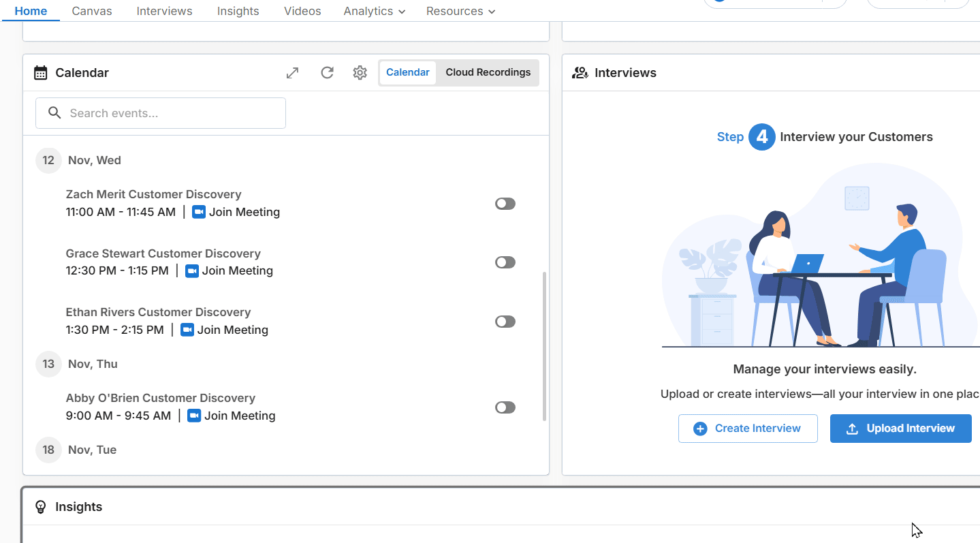980x543 pixels.
Task: Open the Resources dropdown menu
Action: click(x=460, y=11)
